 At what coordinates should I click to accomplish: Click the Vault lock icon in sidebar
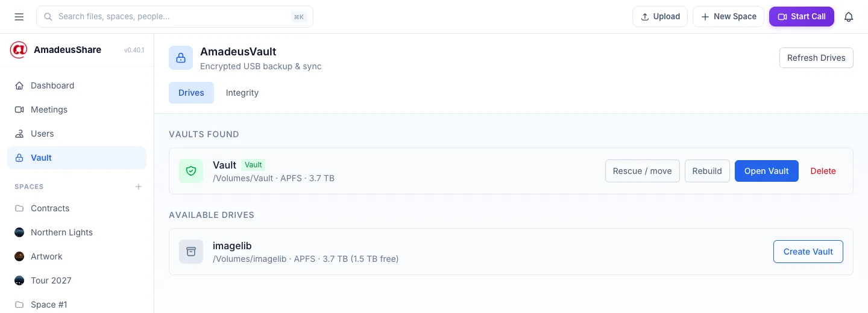[x=19, y=158]
